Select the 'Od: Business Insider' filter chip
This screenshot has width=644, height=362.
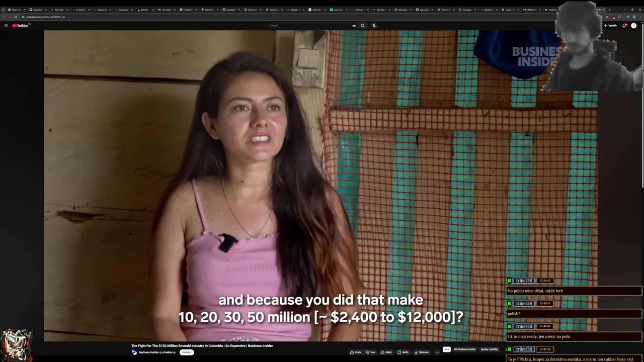click(465, 349)
